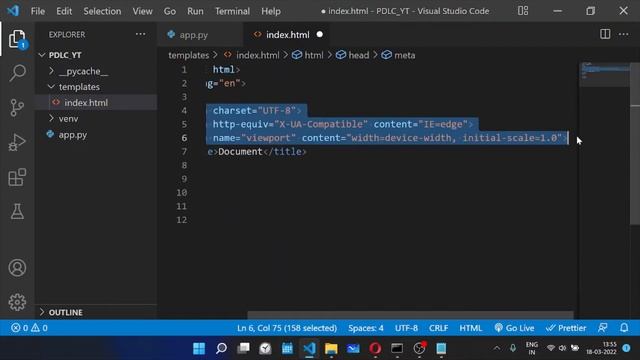Open the Extensions view

(17, 177)
